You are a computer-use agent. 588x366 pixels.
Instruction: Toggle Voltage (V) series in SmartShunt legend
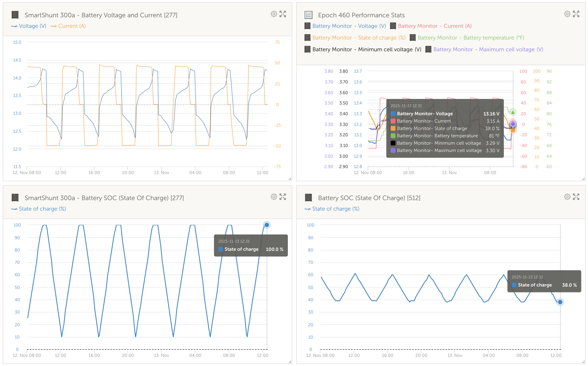(32, 26)
